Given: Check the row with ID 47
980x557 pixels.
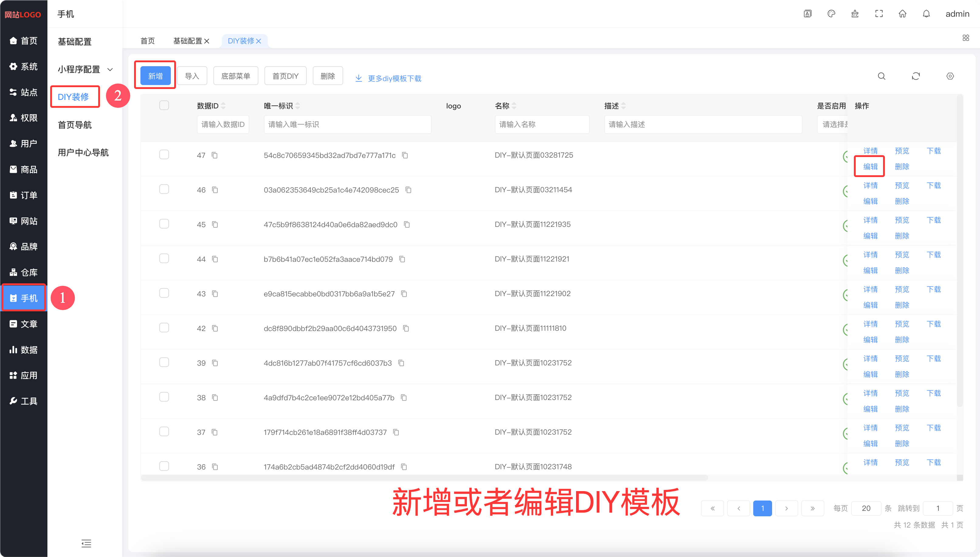Looking at the screenshot, I should (x=164, y=155).
